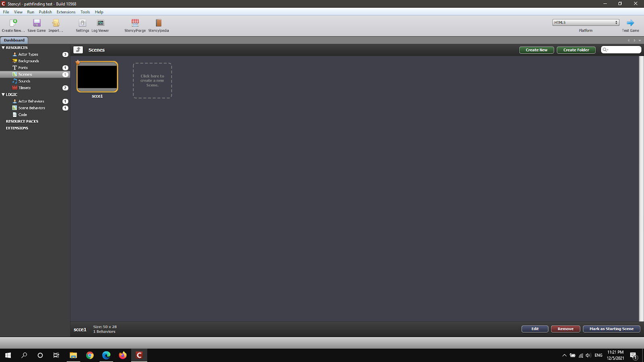Open the HTML5 platform dropdown
The width and height of the screenshot is (644, 362).
coord(586,23)
